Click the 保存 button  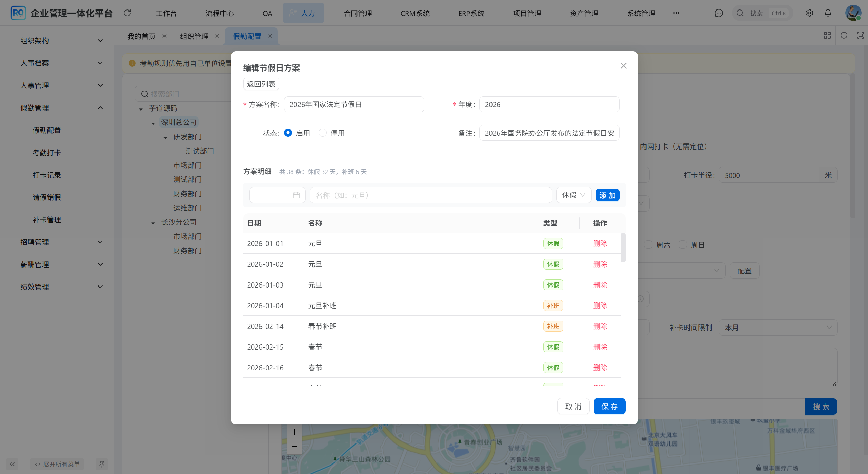click(x=609, y=406)
